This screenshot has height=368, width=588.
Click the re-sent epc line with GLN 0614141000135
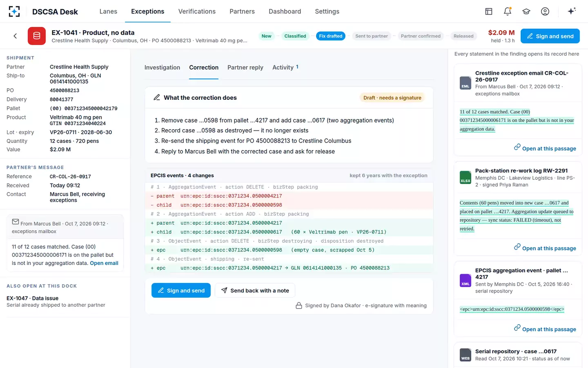click(x=289, y=268)
